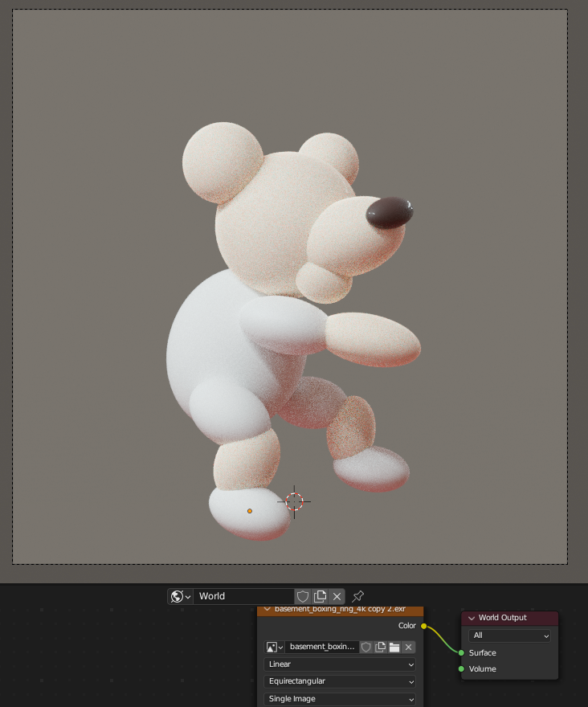Open the Linear interpolation dropdown
The width and height of the screenshot is (588, 707).
tap(340, 664)
